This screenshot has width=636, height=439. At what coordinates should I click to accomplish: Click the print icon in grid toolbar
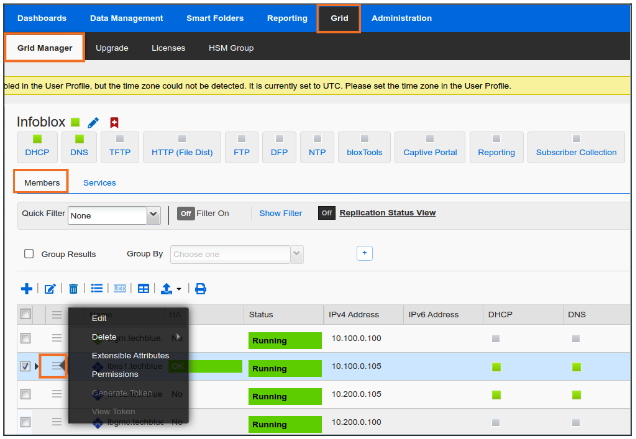[x=200, y=289]
